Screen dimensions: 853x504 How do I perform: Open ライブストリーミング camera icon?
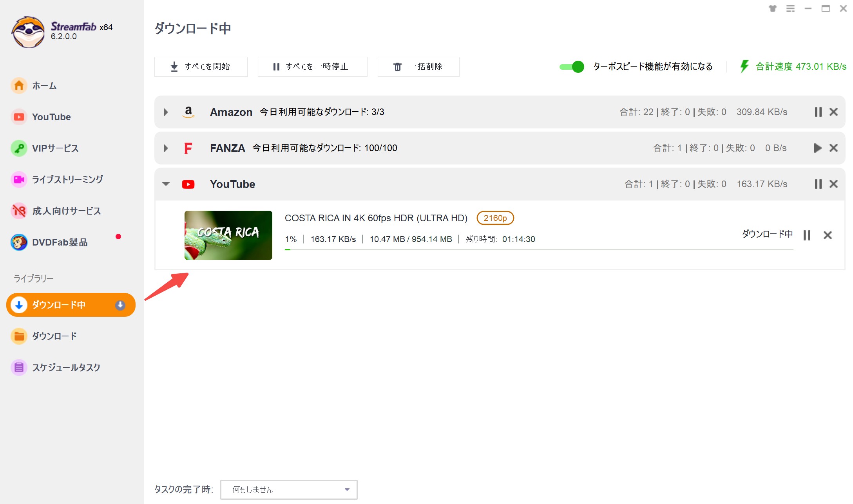pyautogui.click(x=19, y=179)
